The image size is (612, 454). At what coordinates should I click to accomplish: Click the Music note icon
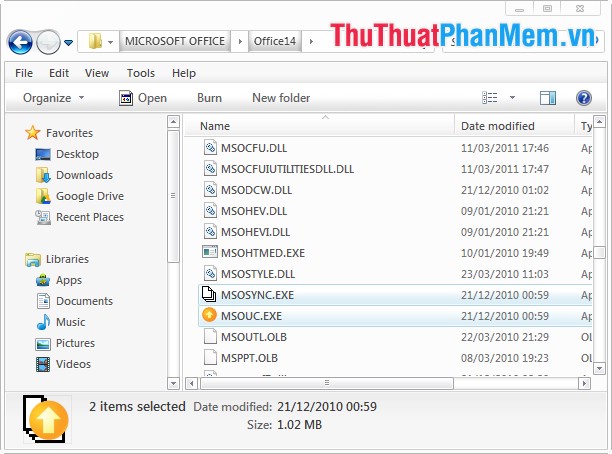(43, 322)
